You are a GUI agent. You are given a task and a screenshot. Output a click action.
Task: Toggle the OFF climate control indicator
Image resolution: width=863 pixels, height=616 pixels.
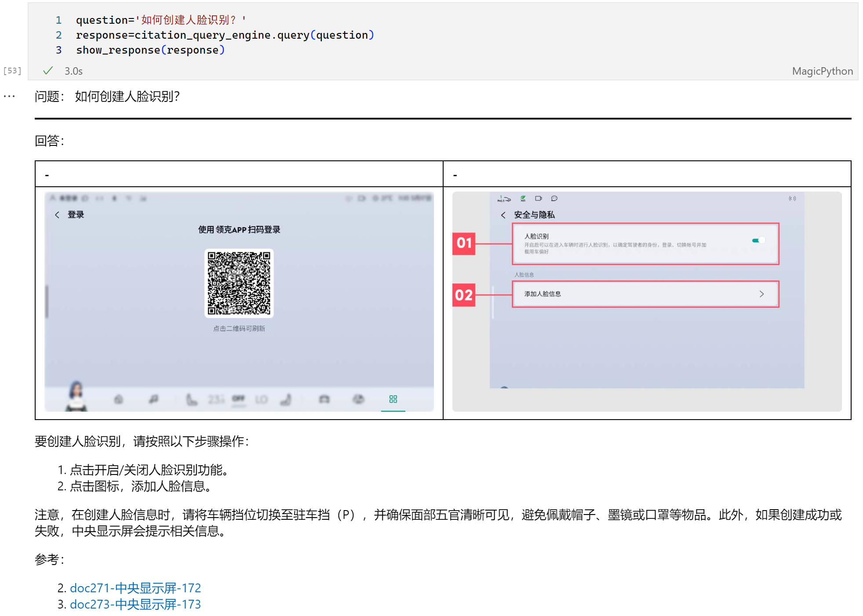tap(238, 399)
